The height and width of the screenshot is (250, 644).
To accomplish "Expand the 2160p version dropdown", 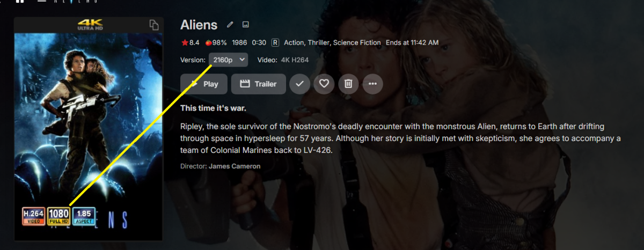I will [x=229, y=60].
